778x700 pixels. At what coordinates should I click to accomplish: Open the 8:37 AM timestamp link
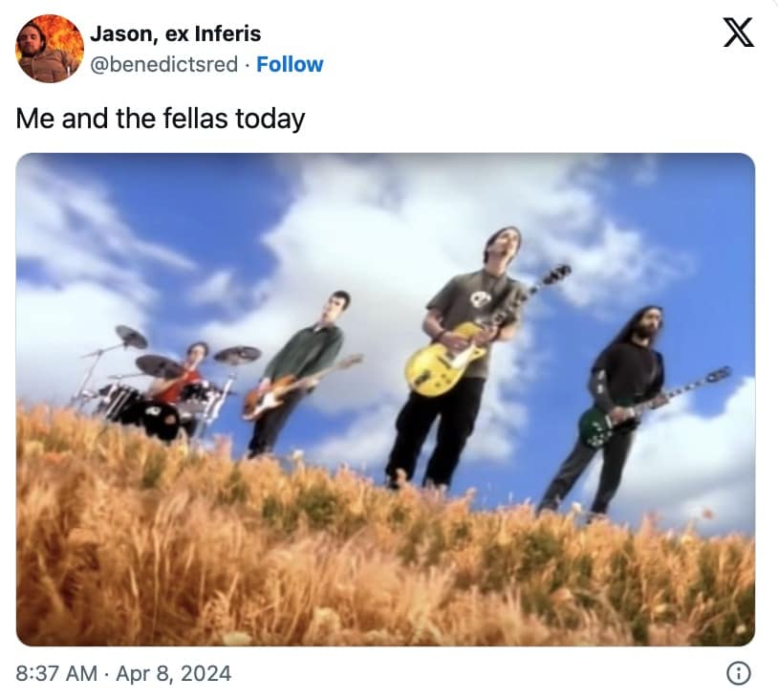[56, 673]
